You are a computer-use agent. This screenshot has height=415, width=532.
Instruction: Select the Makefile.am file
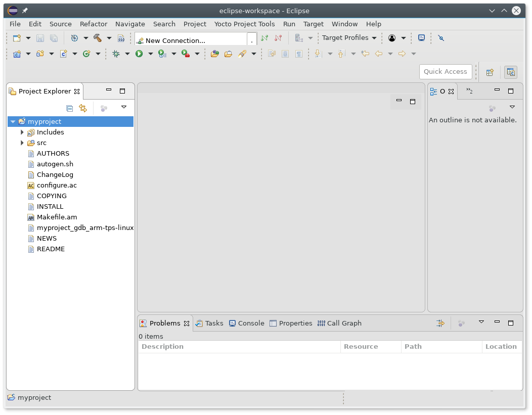57,217
